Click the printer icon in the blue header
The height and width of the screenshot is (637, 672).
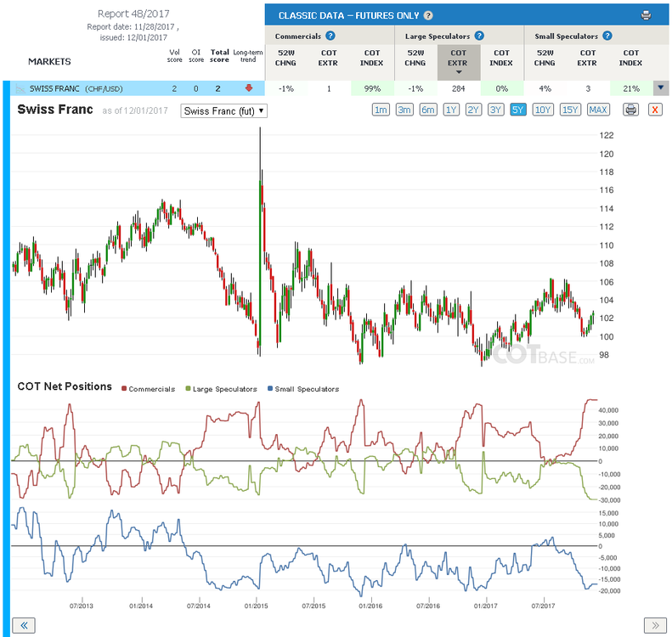coord(646,16)
